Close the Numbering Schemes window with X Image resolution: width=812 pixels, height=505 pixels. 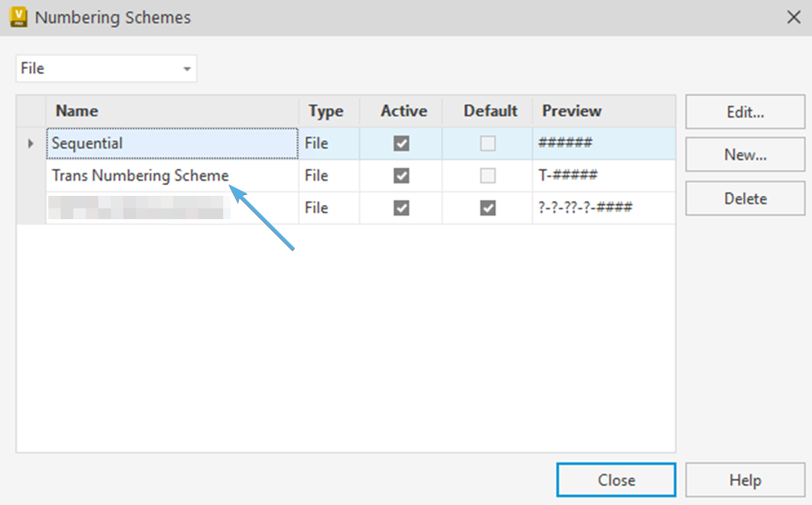click(794, 17)
